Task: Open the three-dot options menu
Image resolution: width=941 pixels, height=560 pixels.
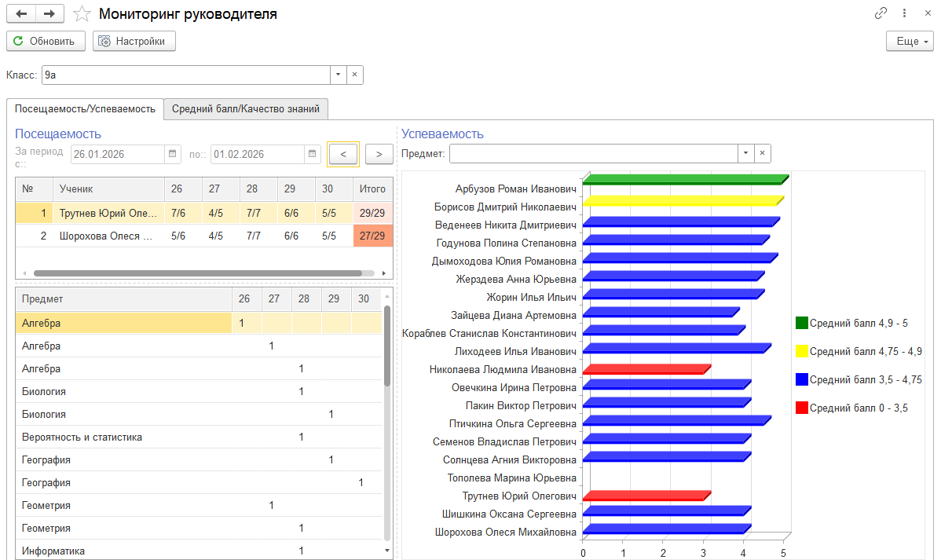Action: click(906, 14)
